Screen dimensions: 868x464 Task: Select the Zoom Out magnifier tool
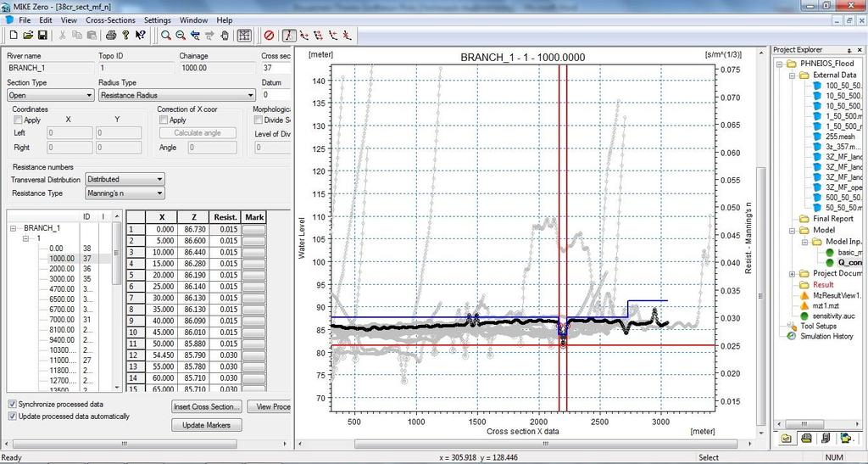point(181,36)
